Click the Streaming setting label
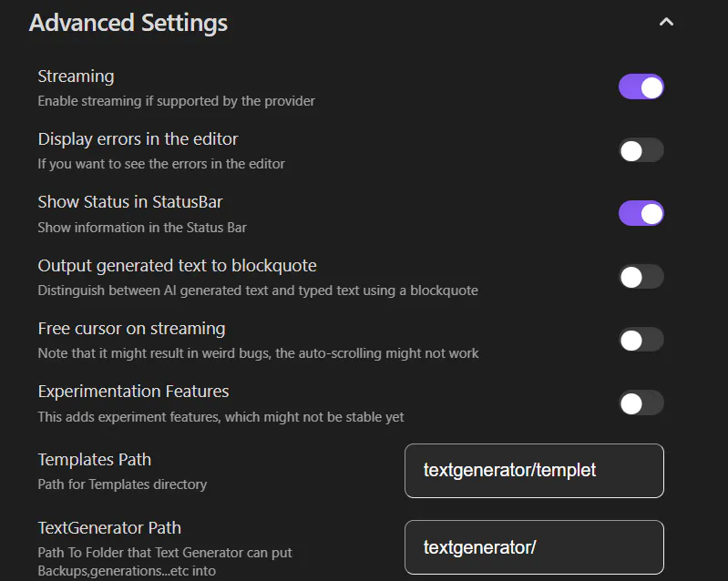The width and height of the screenshot is (728, 581). click(76, 76)
